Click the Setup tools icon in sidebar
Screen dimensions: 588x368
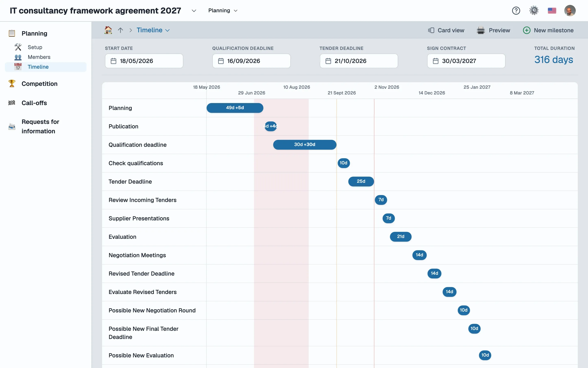(x=18, y=47)
